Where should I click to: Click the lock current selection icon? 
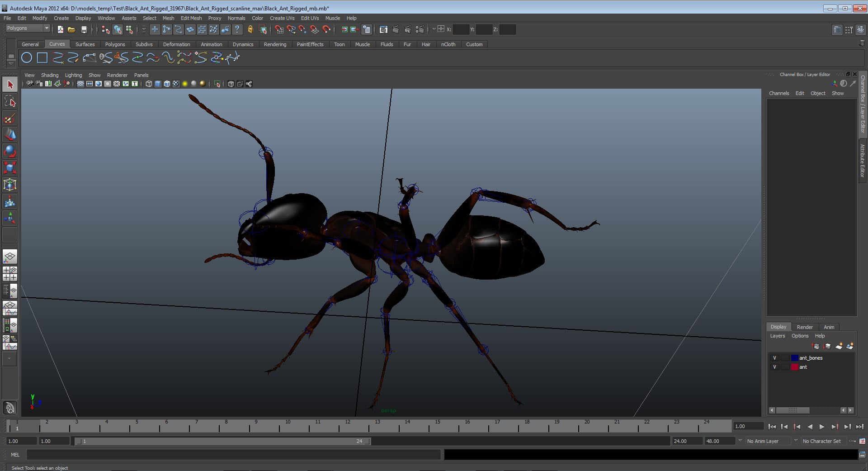pos(250,29)
